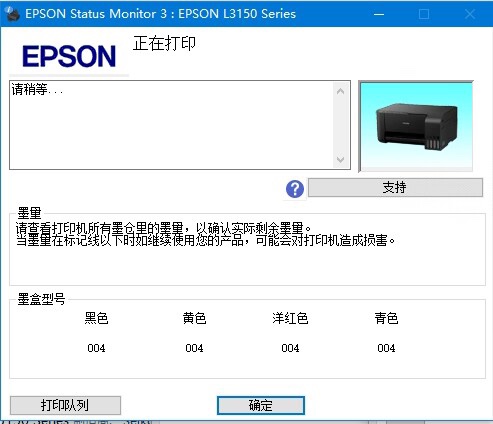This screenshot has height=424, width=493.
Task: Click the 墨量 group label
Action: (29, 212)
